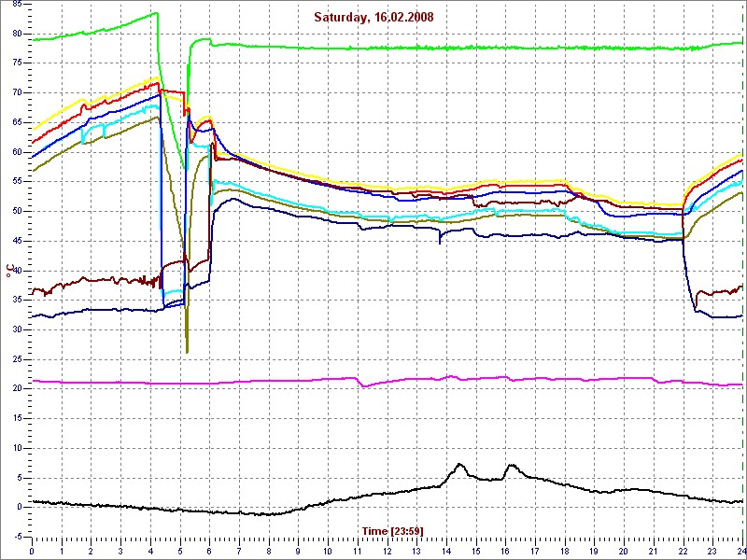Select the time axis hour label "9"
The height and width of the screenshot is (560, 747).
pyautogui.click(x=299, y=550)
